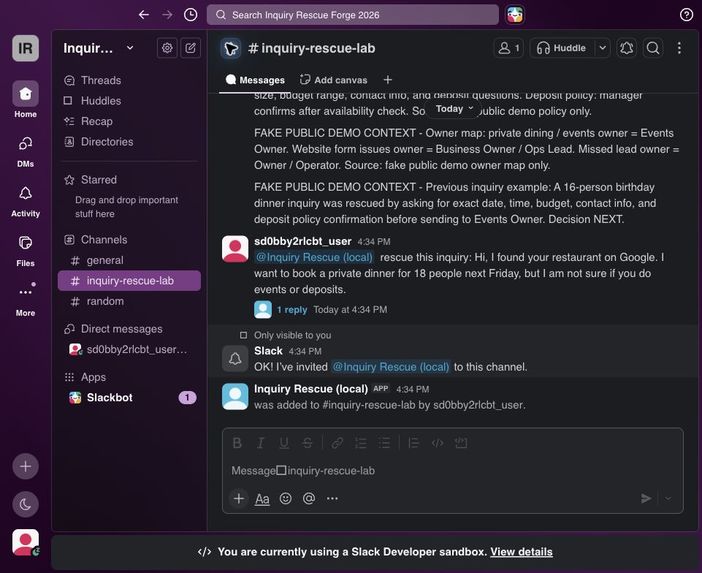Toggle strikethrough formatting in composer

(x=307, y=443)
